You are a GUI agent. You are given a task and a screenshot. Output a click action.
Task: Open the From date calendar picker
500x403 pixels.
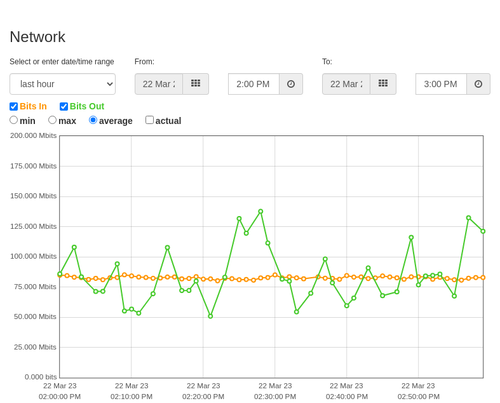[196, 84]
